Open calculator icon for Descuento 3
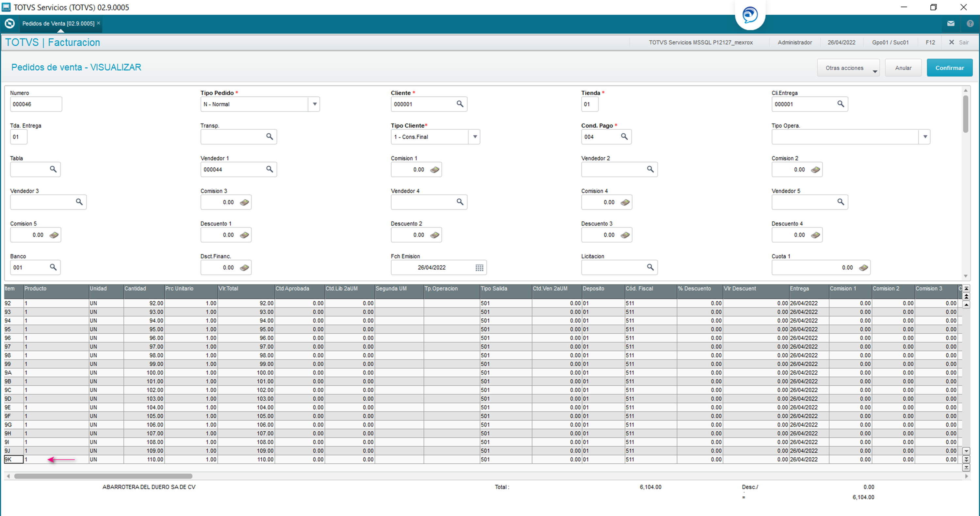This screenshot has width=980, height=516. [x=625, y=235]
